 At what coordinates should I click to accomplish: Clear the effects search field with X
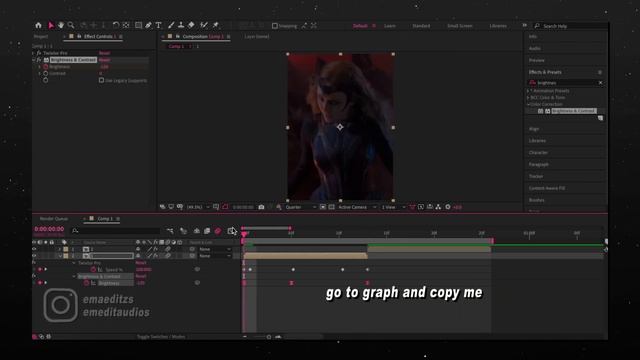[x=600, y=83]
